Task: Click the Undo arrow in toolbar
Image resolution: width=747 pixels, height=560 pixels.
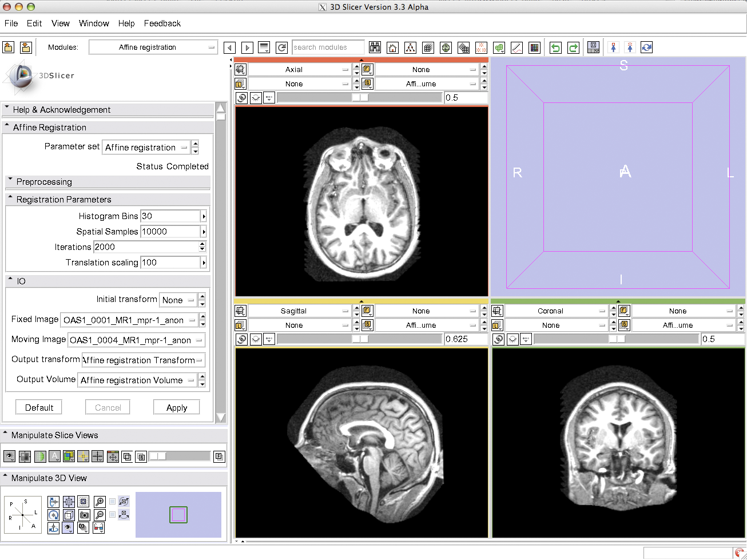Action: pyautogui.click(x=555, y=47)
